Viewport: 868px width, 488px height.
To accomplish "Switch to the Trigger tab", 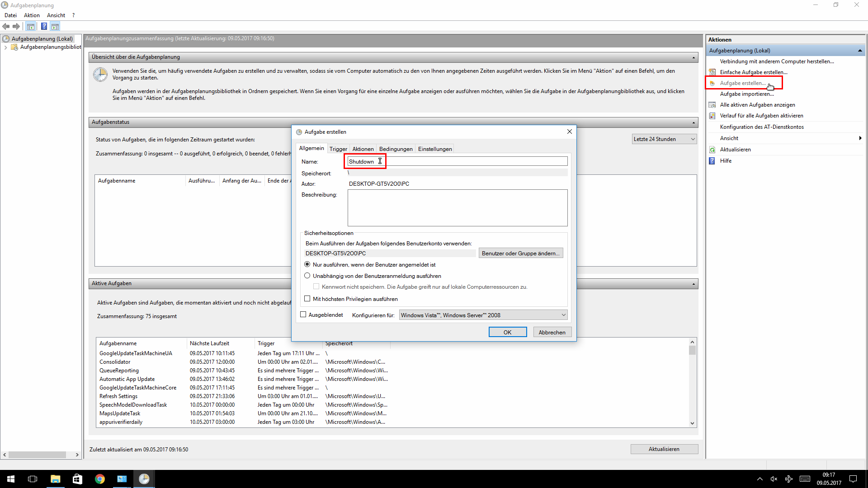I will point(338,149).
